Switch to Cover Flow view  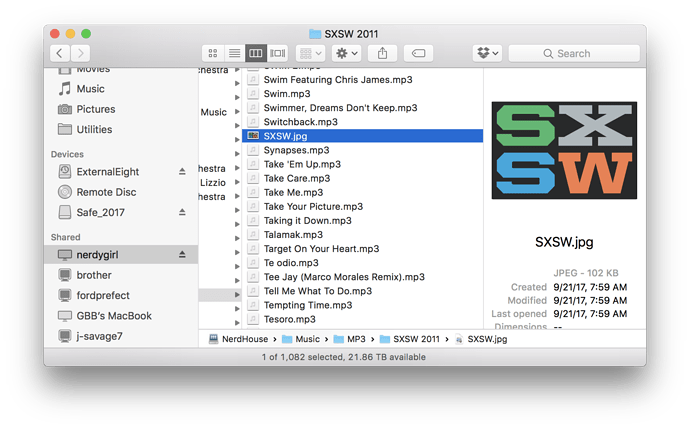(277, 53)
